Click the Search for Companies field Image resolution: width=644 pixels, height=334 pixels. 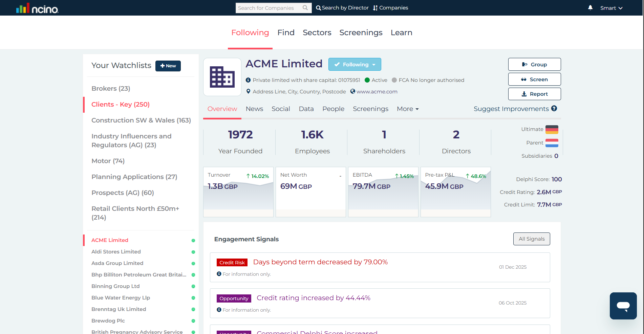click(268, 8)
